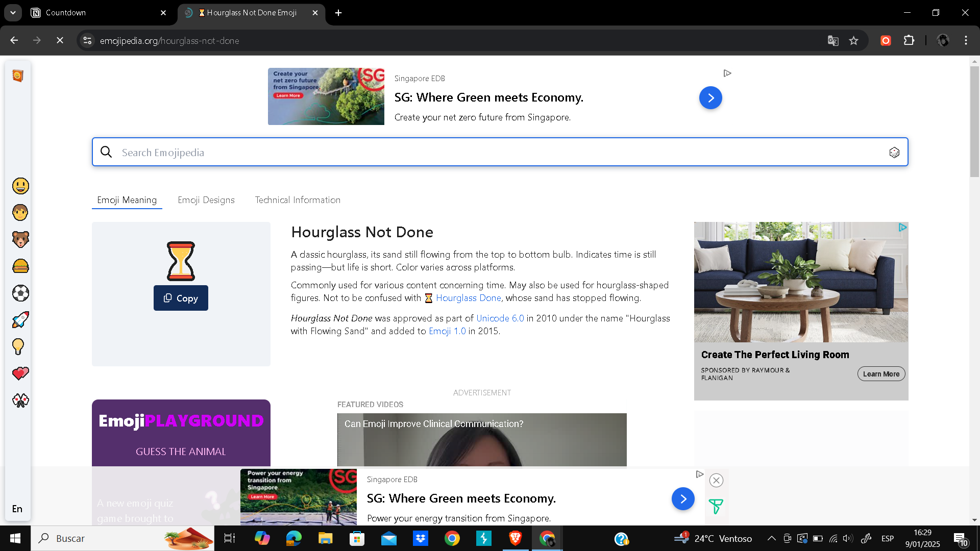Change language via En selector

tap(17, 509)
